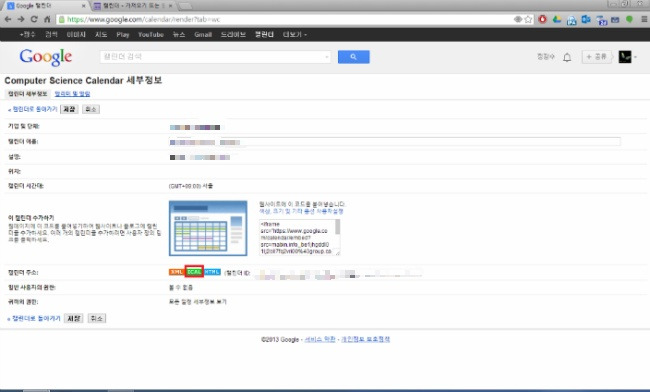The height and width of the screenshot is (392, 650).
Task: Open Play in the black navigation bar
Action: pos(123,34)
